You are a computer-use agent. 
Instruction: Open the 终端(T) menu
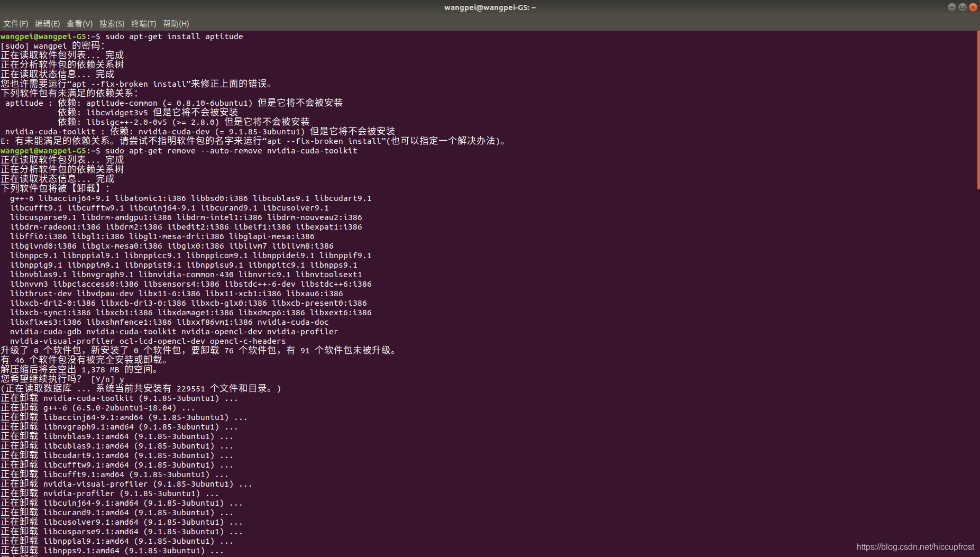(143, 24)
